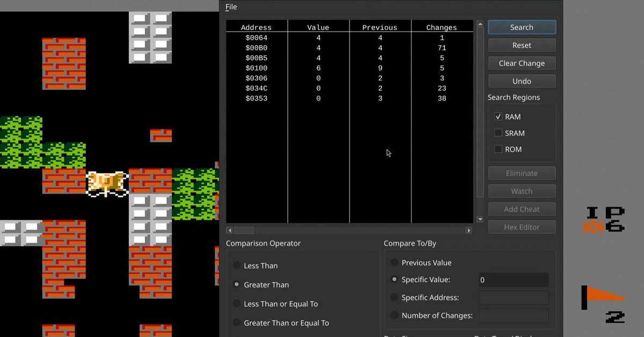Click the Previous column header

380,27
